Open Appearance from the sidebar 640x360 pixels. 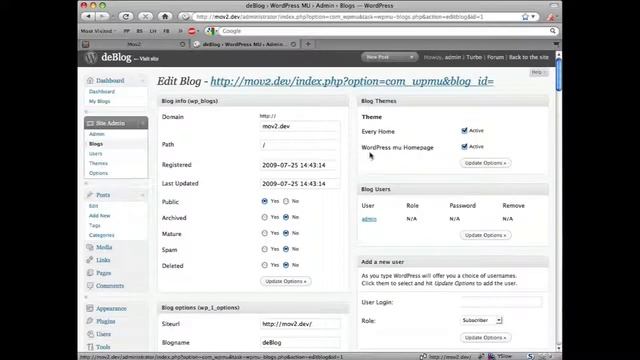[111, 309]
